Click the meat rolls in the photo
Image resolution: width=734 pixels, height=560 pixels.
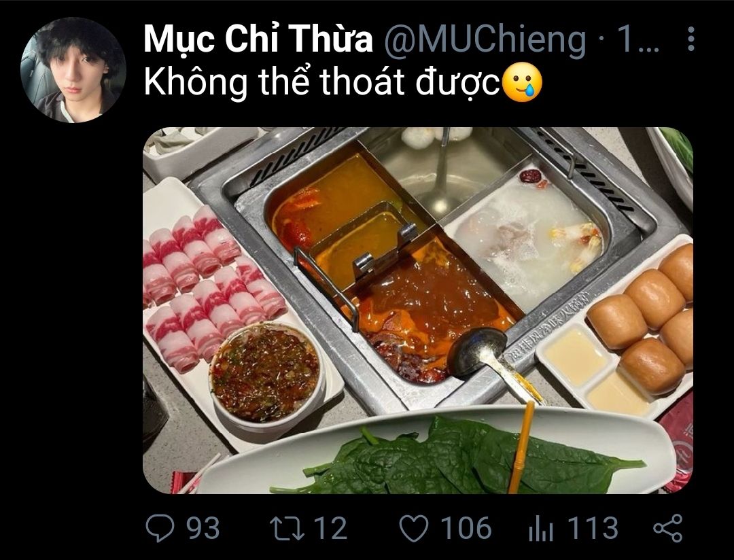click(x=213, y=287)
